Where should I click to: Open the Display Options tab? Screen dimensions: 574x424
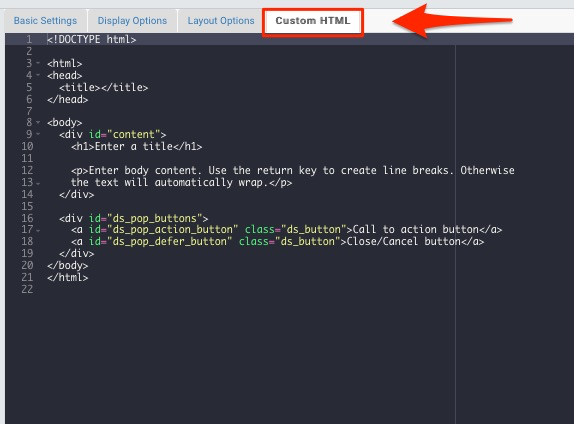click(132, 21)
